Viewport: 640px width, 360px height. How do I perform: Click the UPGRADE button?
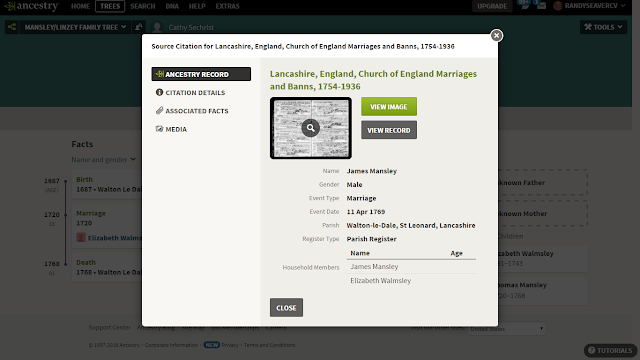pos(492,6)
